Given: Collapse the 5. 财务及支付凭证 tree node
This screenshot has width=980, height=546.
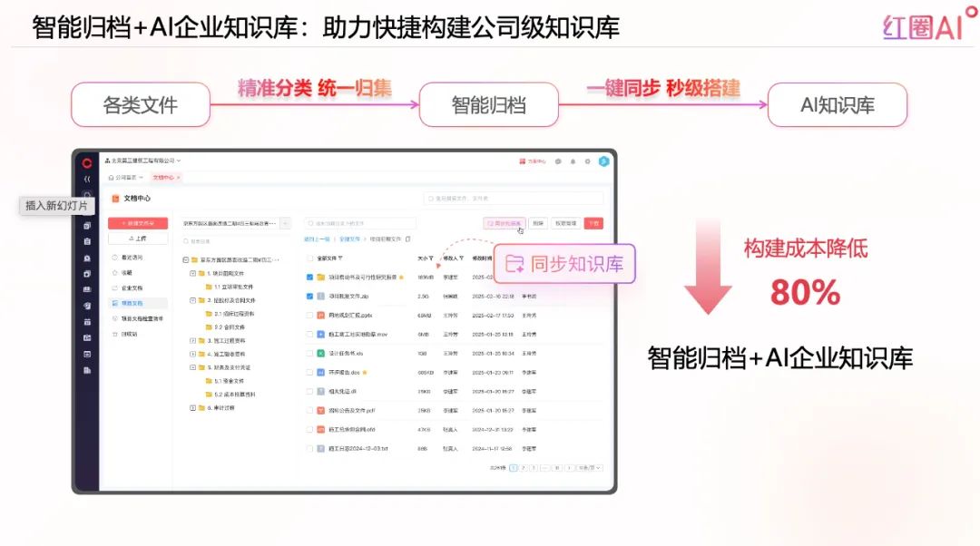Looking at the screenshot, I should pyautogui.click(x=191, y=367).
